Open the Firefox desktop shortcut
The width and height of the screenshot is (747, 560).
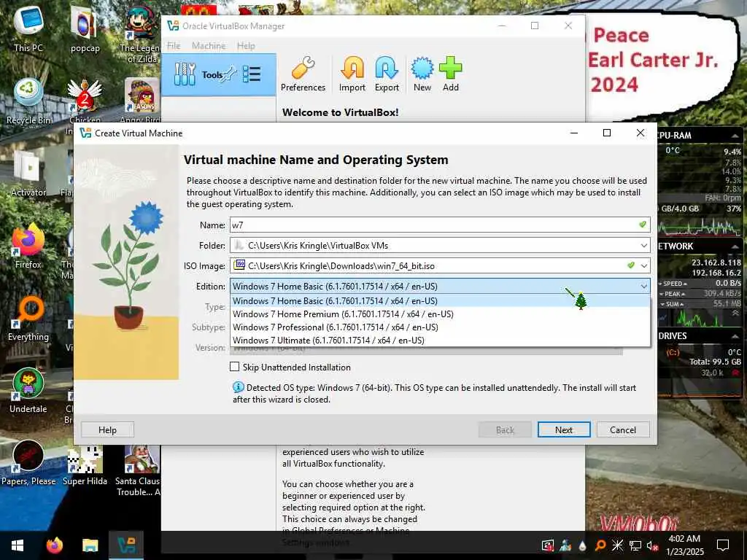[28, 246]
